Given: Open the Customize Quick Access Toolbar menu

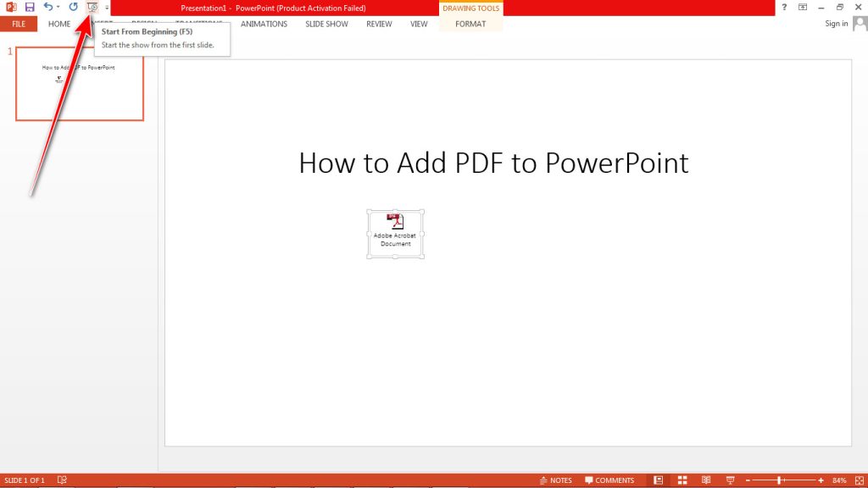Looking at the screenshot, I should click(x=106, y=9).
